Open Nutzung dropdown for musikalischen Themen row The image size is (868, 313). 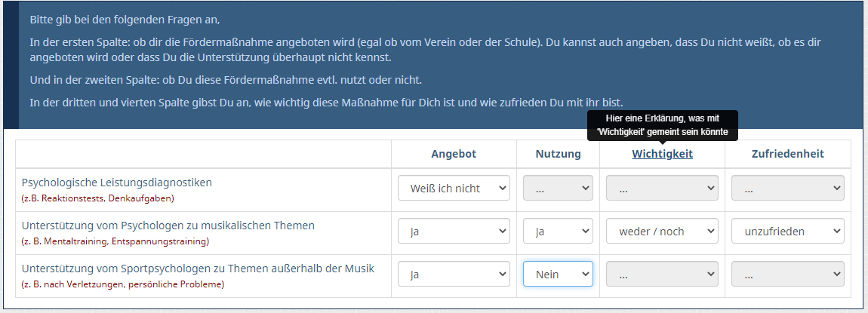tap(558, 232)
